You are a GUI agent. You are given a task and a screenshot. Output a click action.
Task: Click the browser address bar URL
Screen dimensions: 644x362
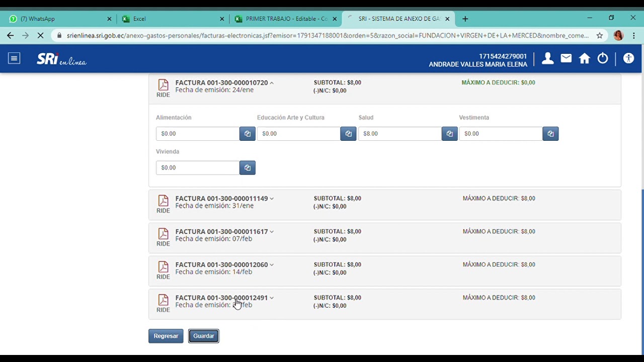(328, 36)
